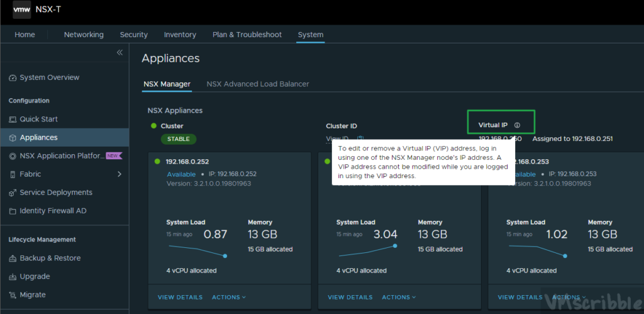Click the Quick Start sidebar icon
The height and width of the screenshot is (314, 644).
[x=13, y=119]
